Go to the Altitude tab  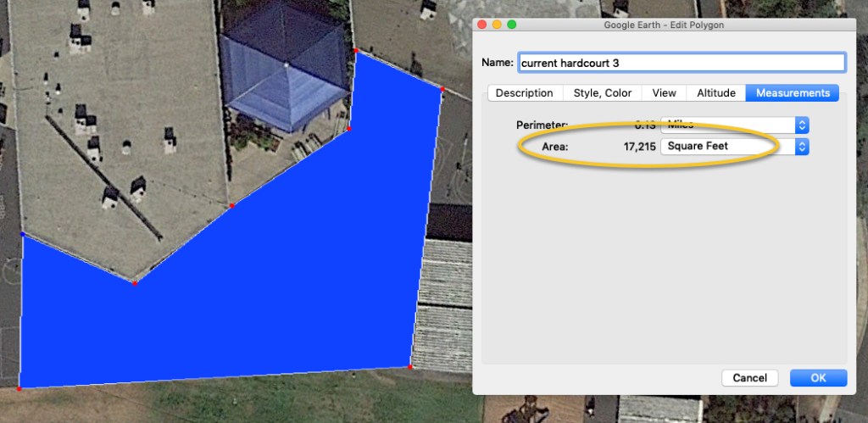(715, 93)
